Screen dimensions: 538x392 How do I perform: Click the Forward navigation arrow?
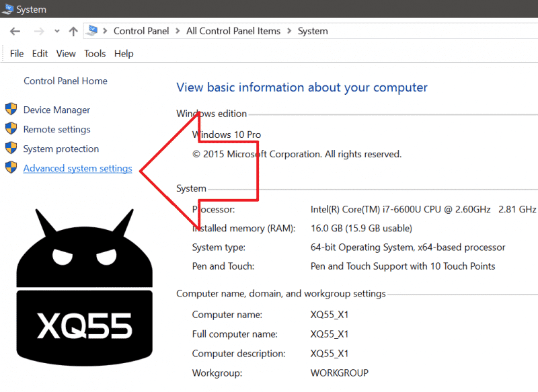pos(38,31)
